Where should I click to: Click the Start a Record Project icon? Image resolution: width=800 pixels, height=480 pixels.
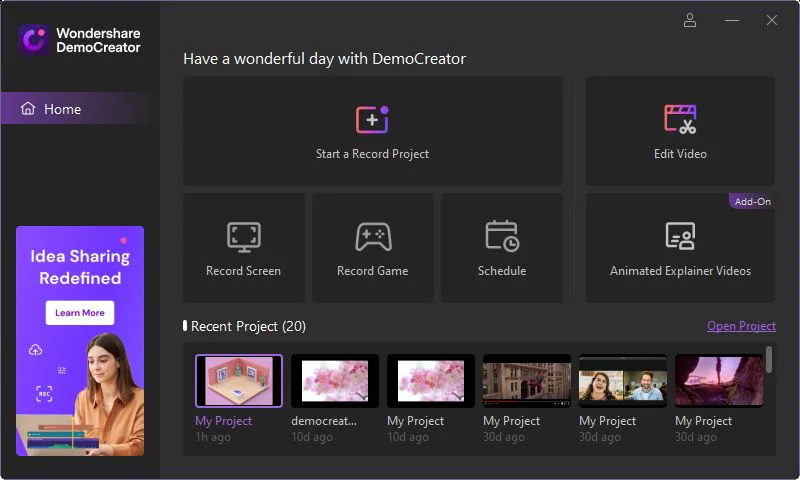tap(372, 119)
